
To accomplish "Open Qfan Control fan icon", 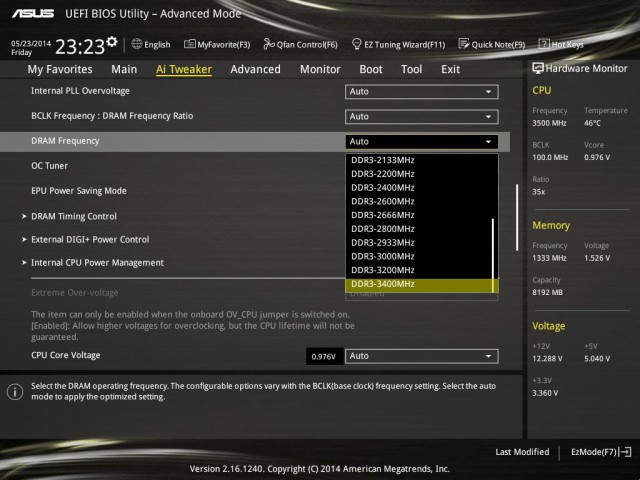I will tap(269, 44).
